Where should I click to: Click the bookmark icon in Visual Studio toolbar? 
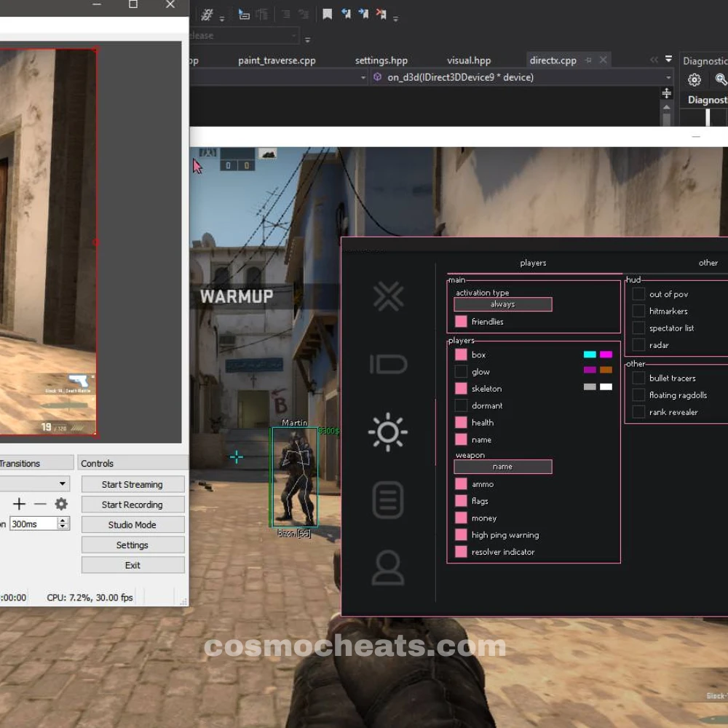[328, 15]
